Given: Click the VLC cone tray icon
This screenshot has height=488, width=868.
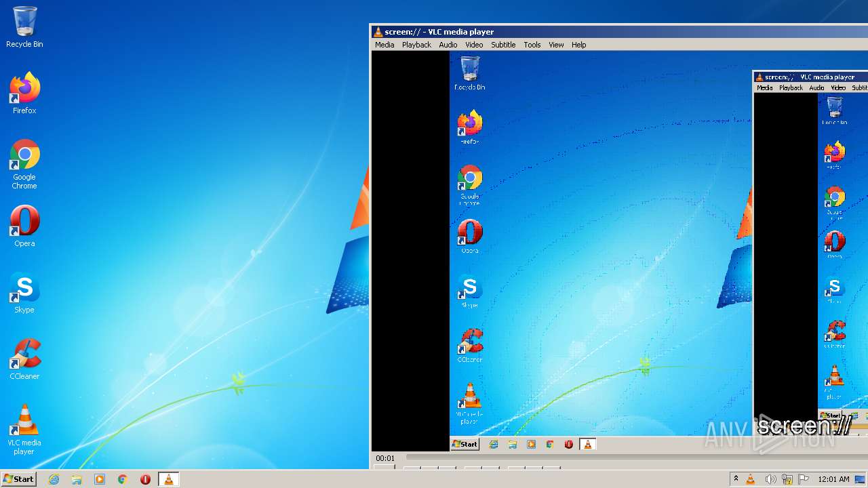Looking at the screenshot, I should pos(751,479).
